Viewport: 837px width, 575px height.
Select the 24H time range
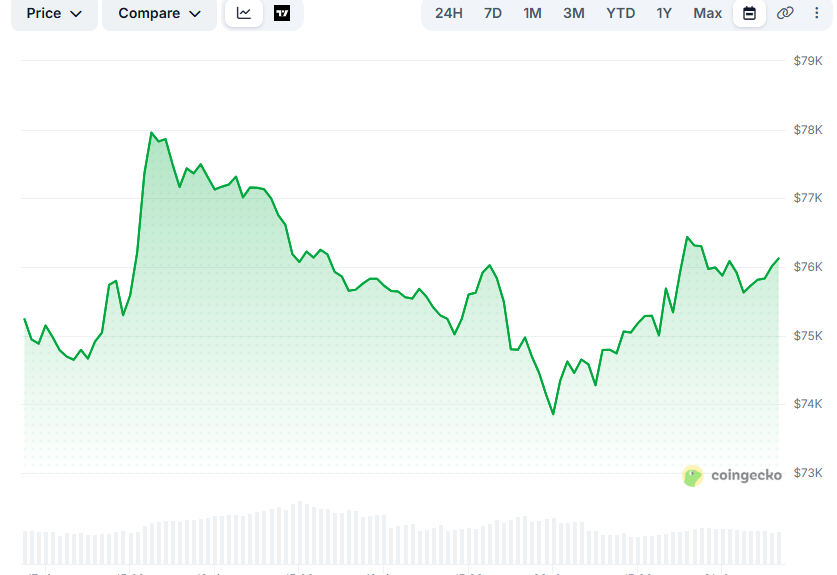point(449,14)
